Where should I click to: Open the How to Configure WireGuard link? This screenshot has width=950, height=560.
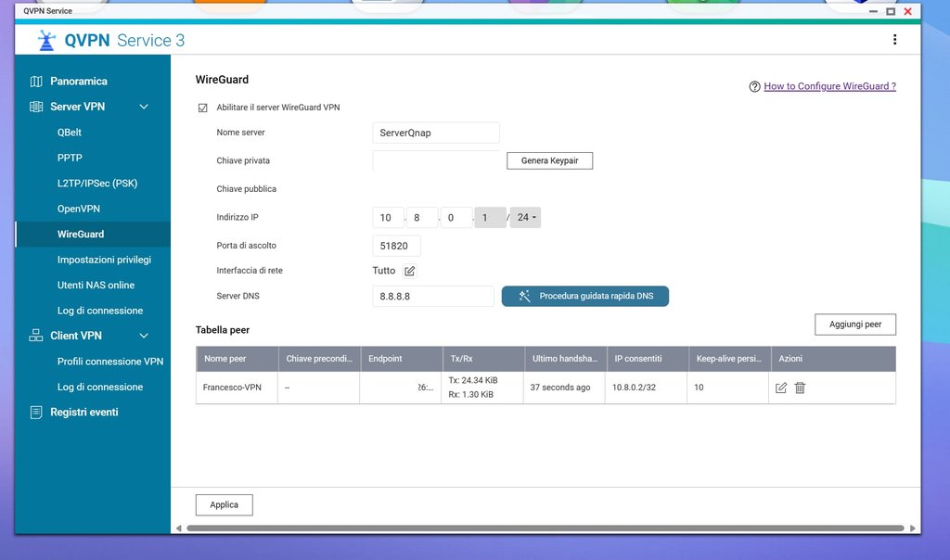click(829, 86)
